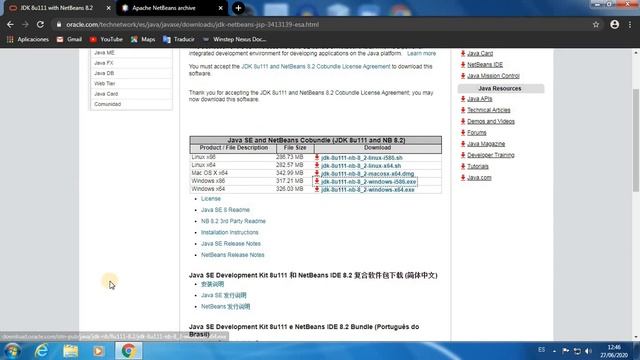Viewport: 640px width, 360px height.
Task: Open the Winstep Nexus Doc bookmark
Action: pyautogui.click(x=235, y=39)
